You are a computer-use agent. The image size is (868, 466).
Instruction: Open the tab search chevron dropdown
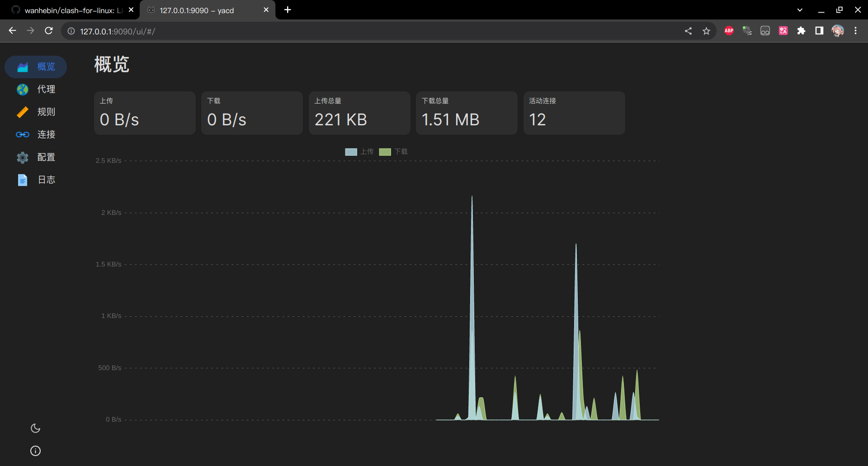(800, 10)
